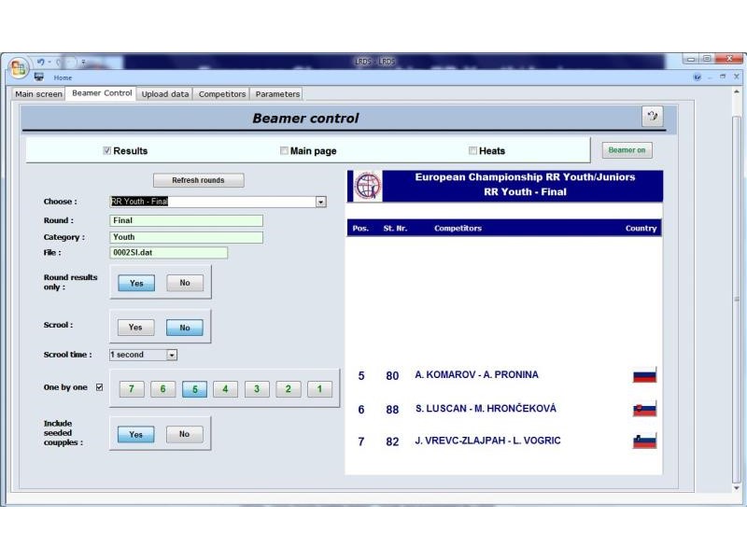Switch to the Competitors tab
Screen dimensions: 747x560
tap(222, 94)
